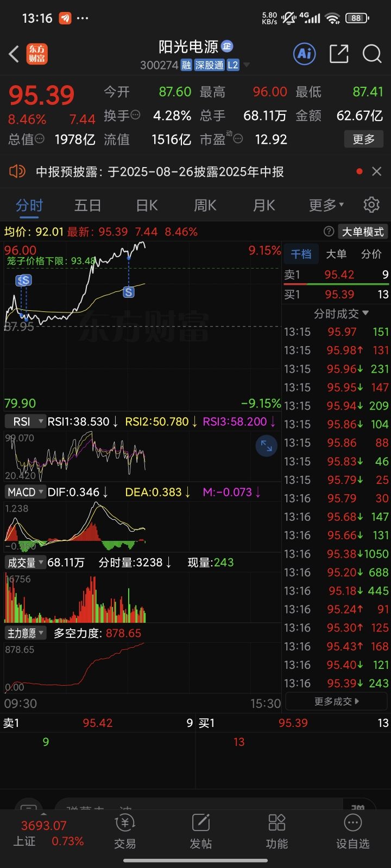Switch to 周K tab
391x868 pixels.
(x=205, y=205)
